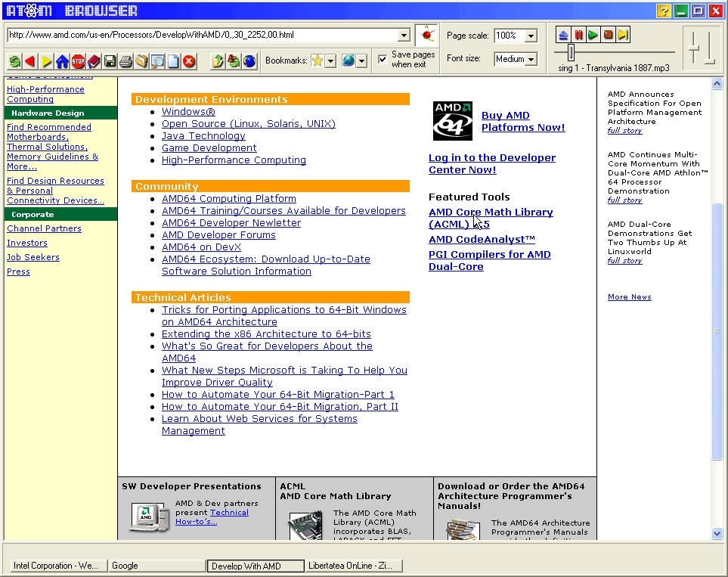Image resolution: width=728 pixels, height=577 pixels.
Task: Click Log in to the Developer Center link
Action: [x=492, y=163]
